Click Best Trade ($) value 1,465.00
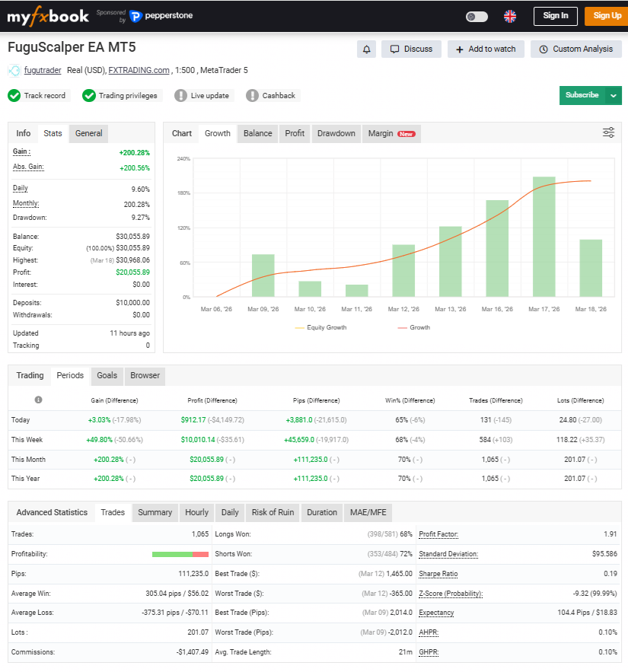 coord(399,574)
